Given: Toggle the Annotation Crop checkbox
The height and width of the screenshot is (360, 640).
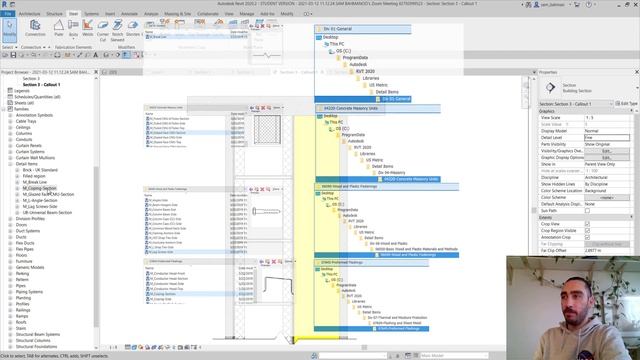Looking at the screenshot, I should tap(587, 237).
